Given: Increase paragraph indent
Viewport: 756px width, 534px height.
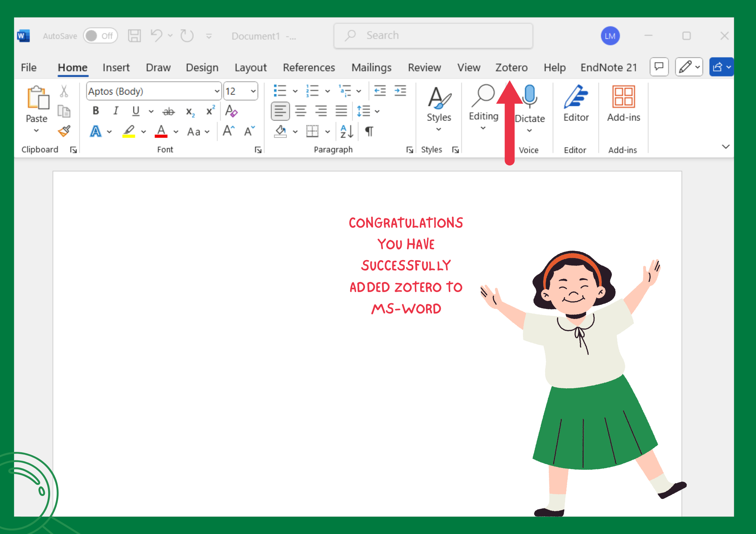Looking at the screenshot, I should pos(400,91).
